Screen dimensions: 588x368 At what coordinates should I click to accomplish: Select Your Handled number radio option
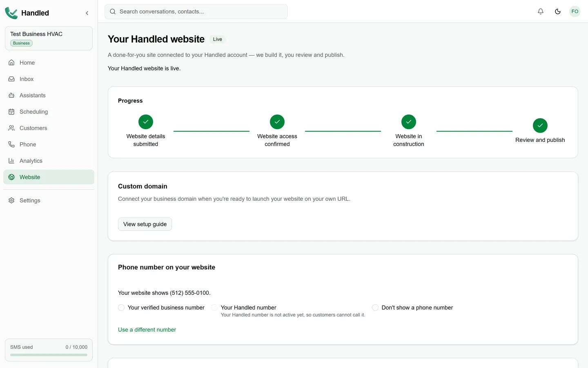[214, 307]
